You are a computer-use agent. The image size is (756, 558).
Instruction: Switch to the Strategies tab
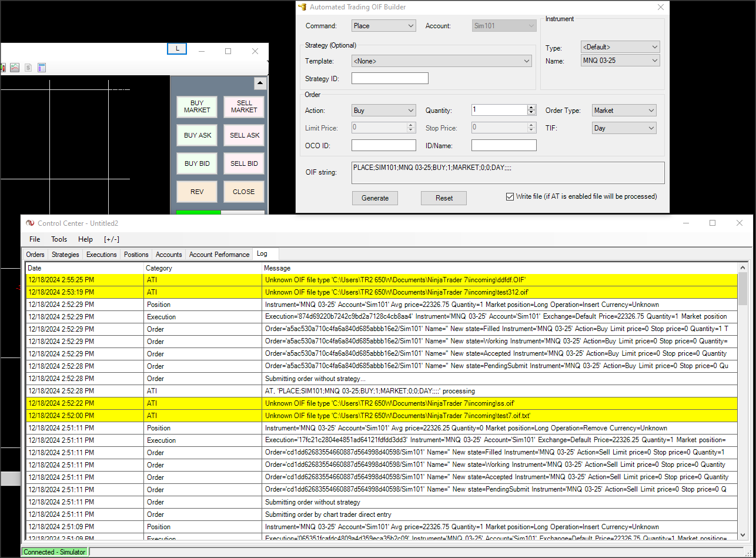point(65,255)
